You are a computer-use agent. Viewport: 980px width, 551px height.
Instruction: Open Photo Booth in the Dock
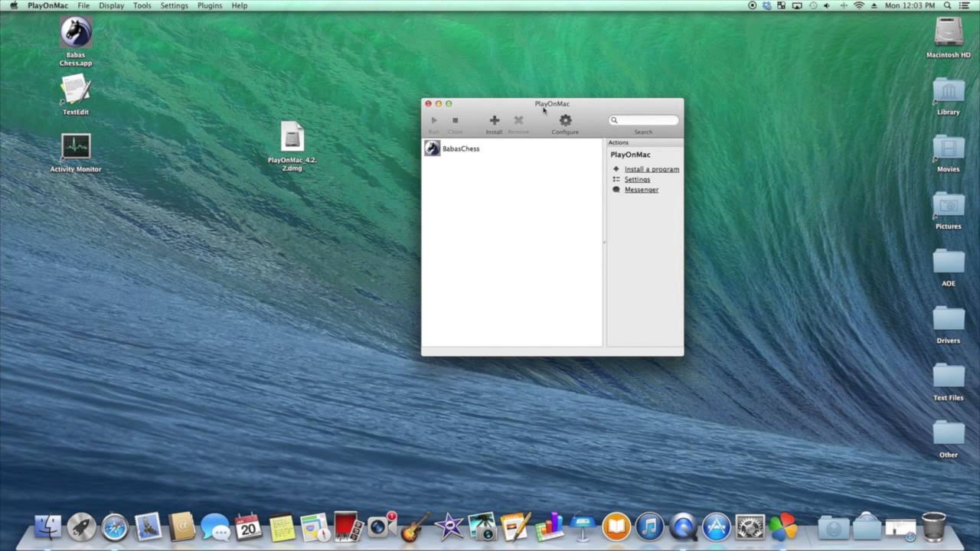point(347,527)
